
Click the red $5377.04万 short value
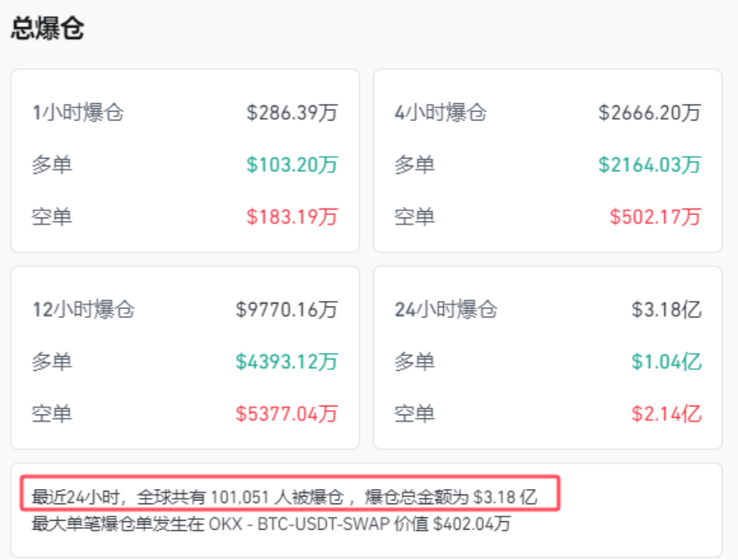point(287,413)
